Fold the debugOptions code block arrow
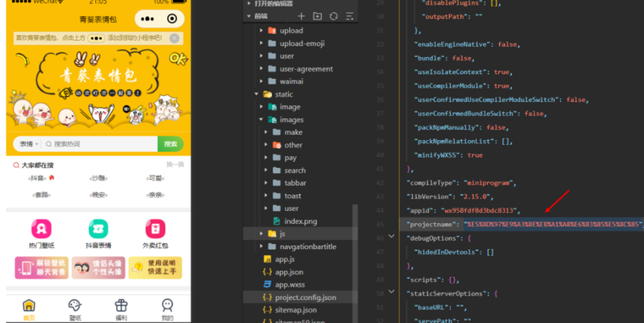 tap(391, 236)
